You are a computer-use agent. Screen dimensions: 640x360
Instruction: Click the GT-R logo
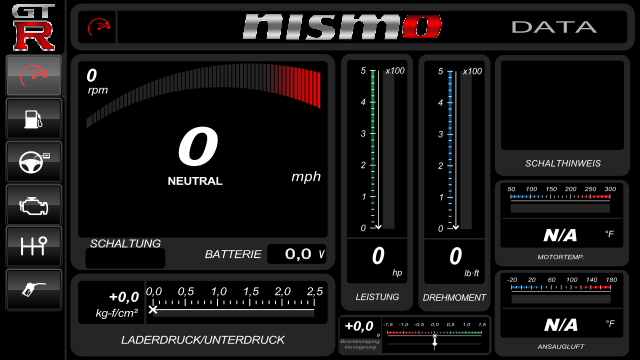[x=33, y=27]
